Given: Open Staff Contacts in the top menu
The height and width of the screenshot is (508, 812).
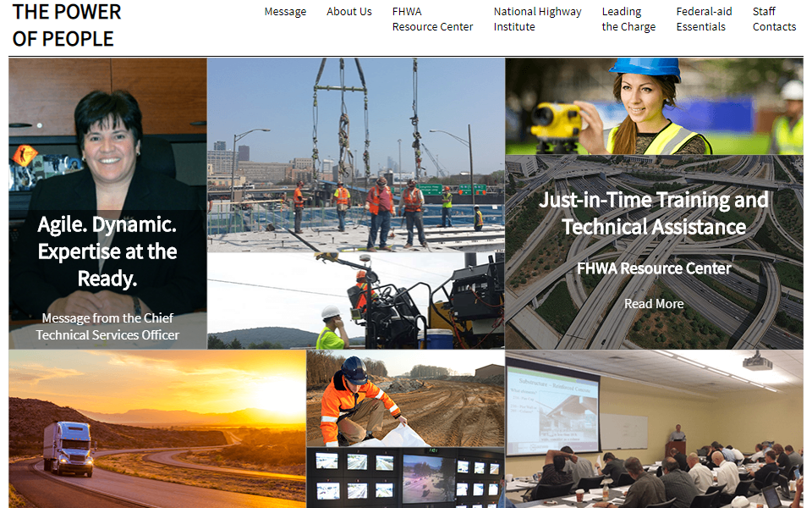Looking at the screenshot, I should 774,19.
